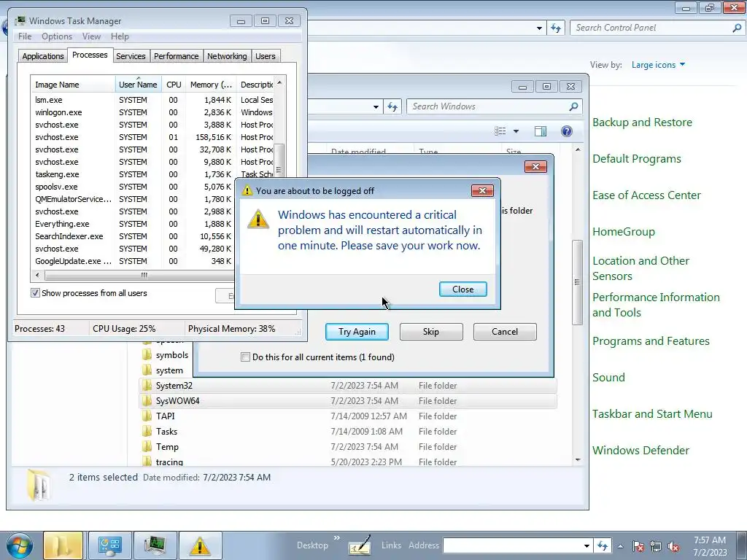747x560 pixels.
Task: Switch to the Performance tab
Action: pos(177,56)
